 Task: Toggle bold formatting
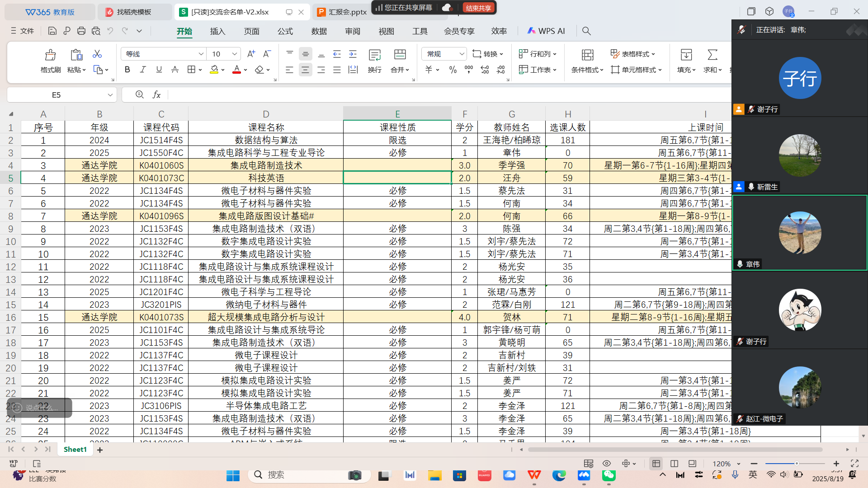(127, 70)
